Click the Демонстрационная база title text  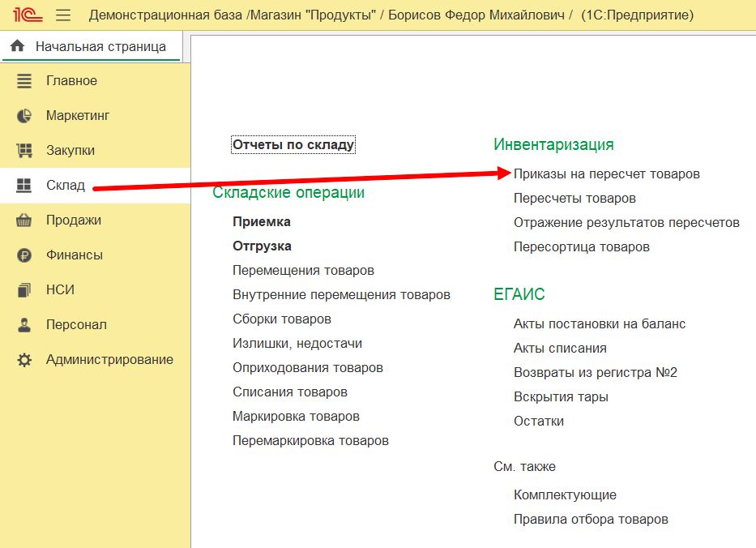click(x=166, y=15)
